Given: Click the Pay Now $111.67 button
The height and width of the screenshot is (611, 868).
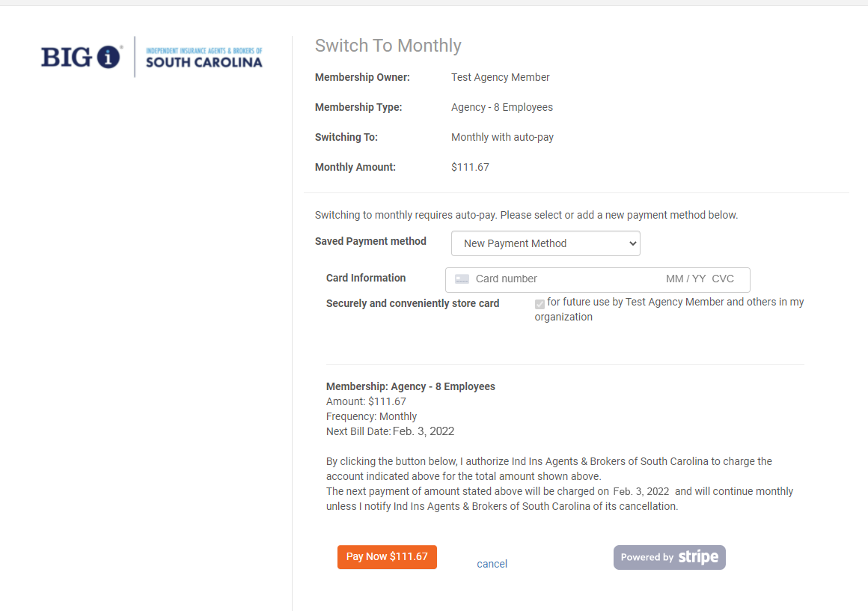Looking at the screenshot, I should [387, 556].
